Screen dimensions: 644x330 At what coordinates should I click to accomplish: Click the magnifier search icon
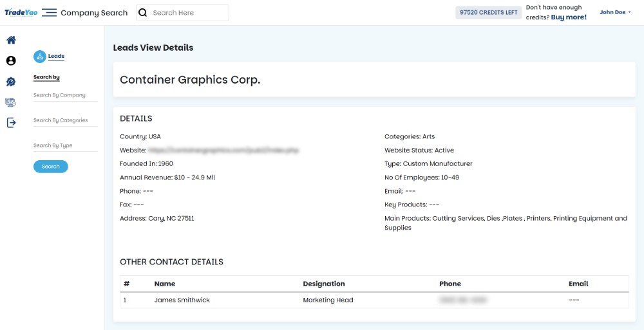pos(143,13)
